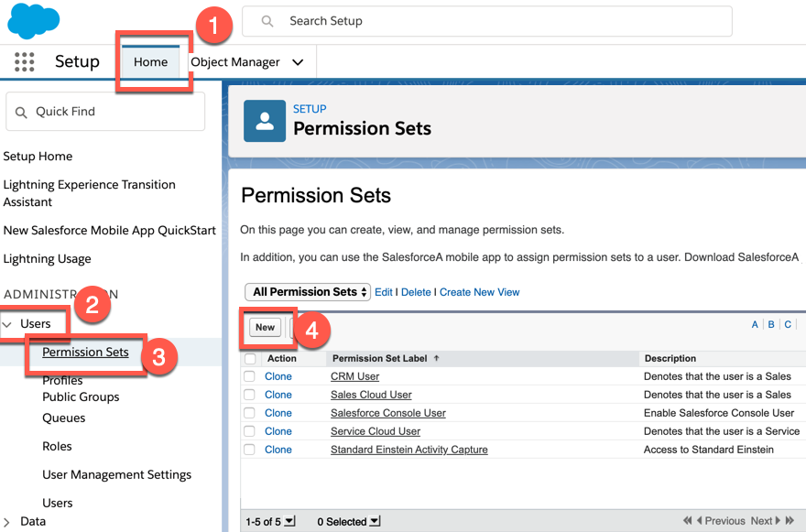
Task: Open the Sales Cloud User permission set
Action: [371, 395]
